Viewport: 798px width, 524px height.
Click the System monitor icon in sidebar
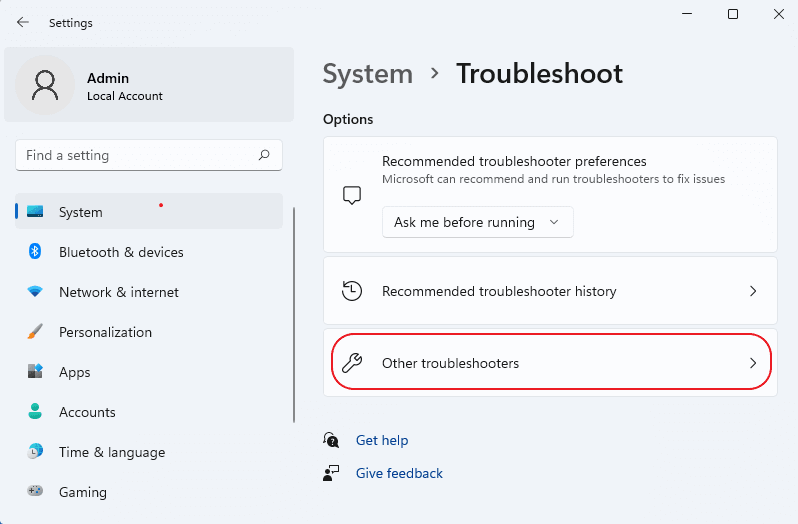[x=35, y=211]
